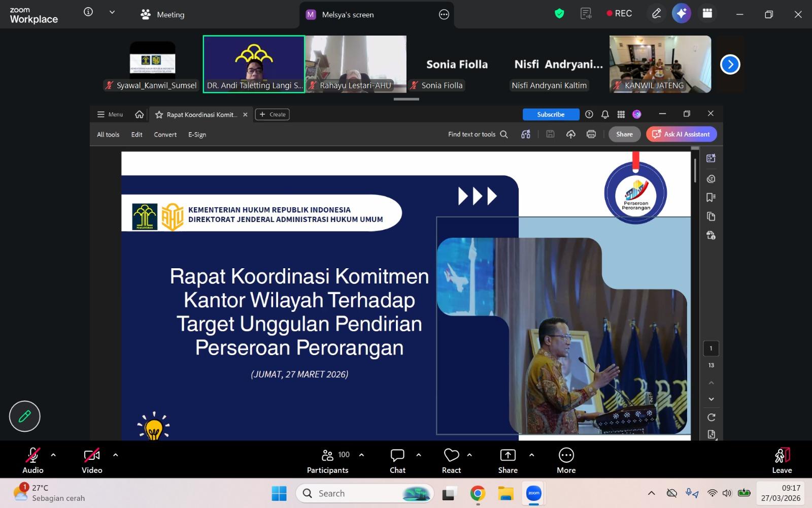Open the Bookmarks panel in the right sidebar
Screen dimensions: 812x508
710,197
